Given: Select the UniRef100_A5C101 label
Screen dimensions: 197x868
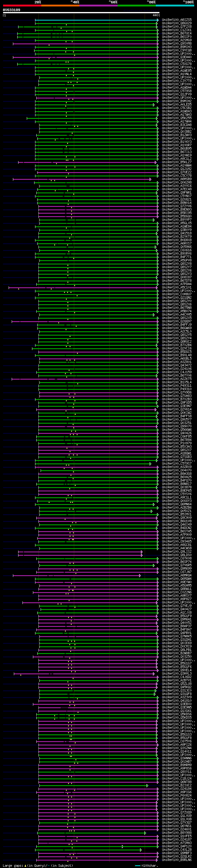Looking at the screenshot, I should pyautogui.click(x=177, y=288).
